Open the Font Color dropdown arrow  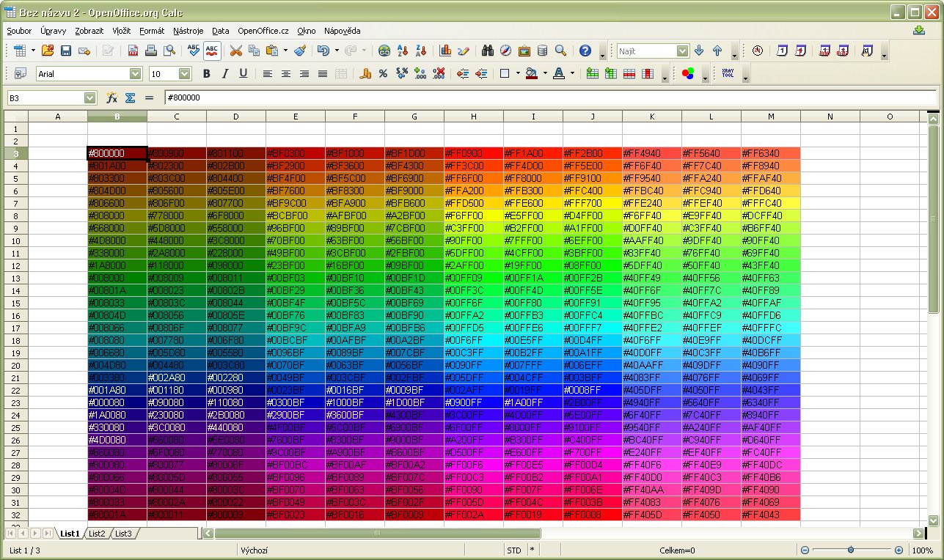572,73
